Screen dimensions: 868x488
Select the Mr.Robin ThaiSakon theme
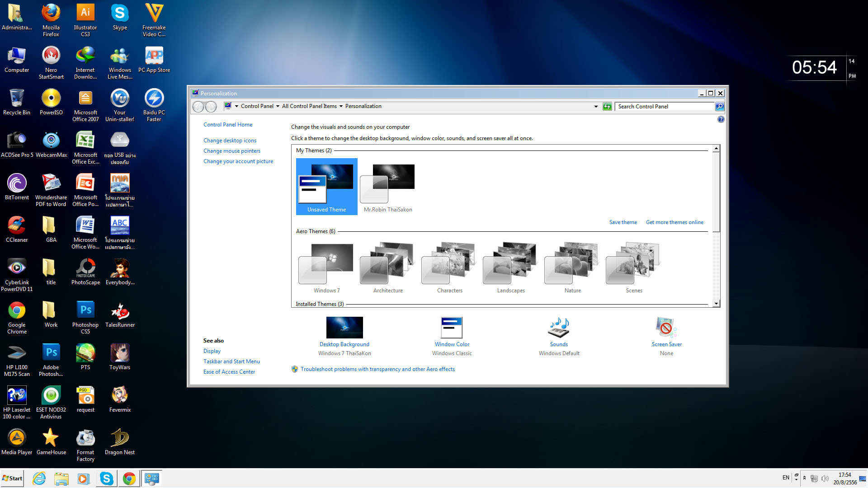(x=387, y=186)
